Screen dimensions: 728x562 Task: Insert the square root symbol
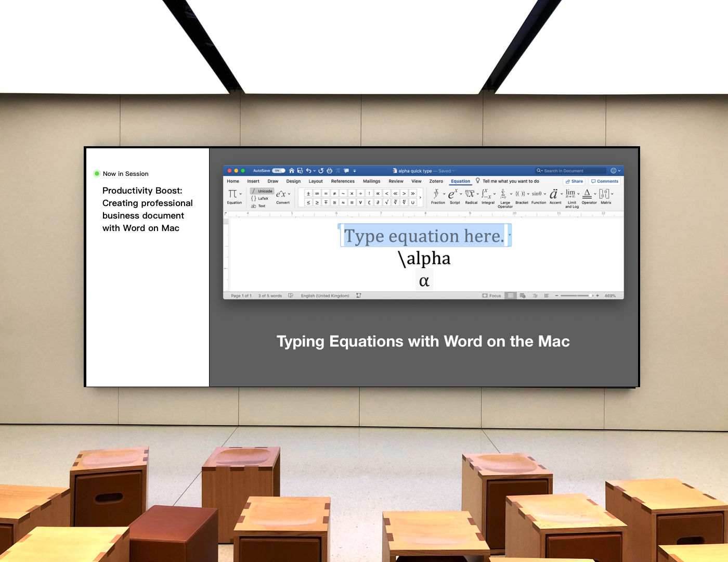click(x=387, y=202)
